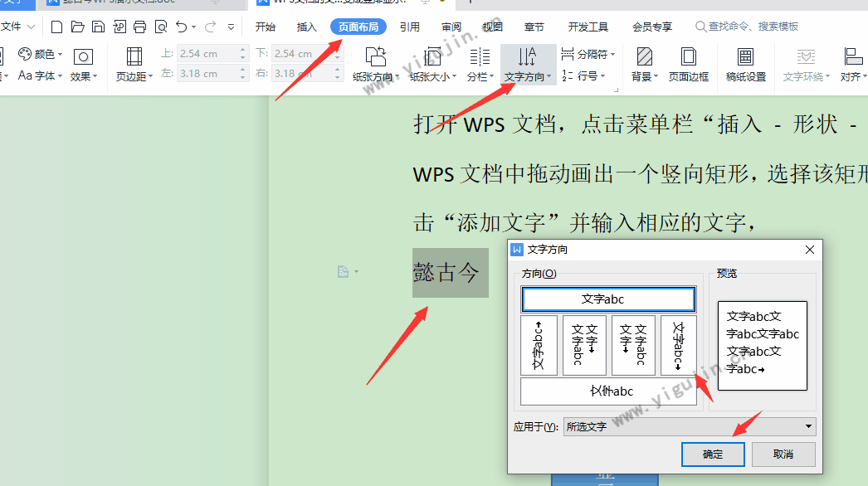Select horizontal 文字abc direction option

pyautogui.click(x=607, y=299)
